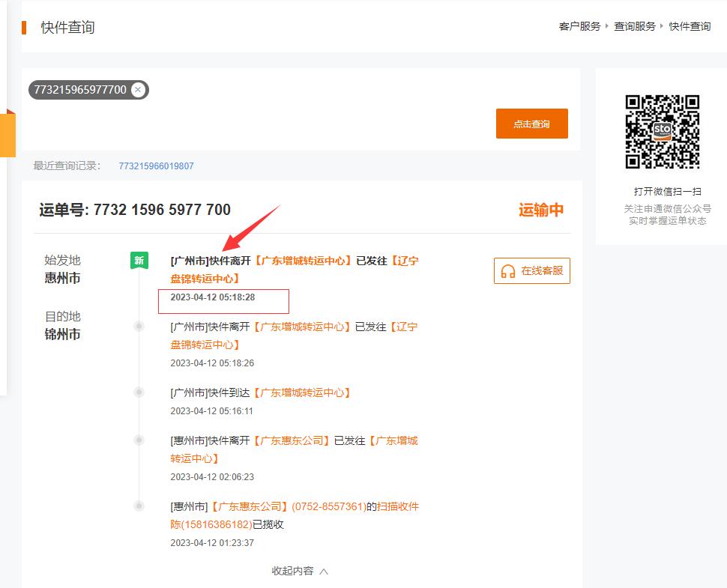Collapse tracking details via 收起内容
This screenshot has height=588, width=727.
point(294,570)
